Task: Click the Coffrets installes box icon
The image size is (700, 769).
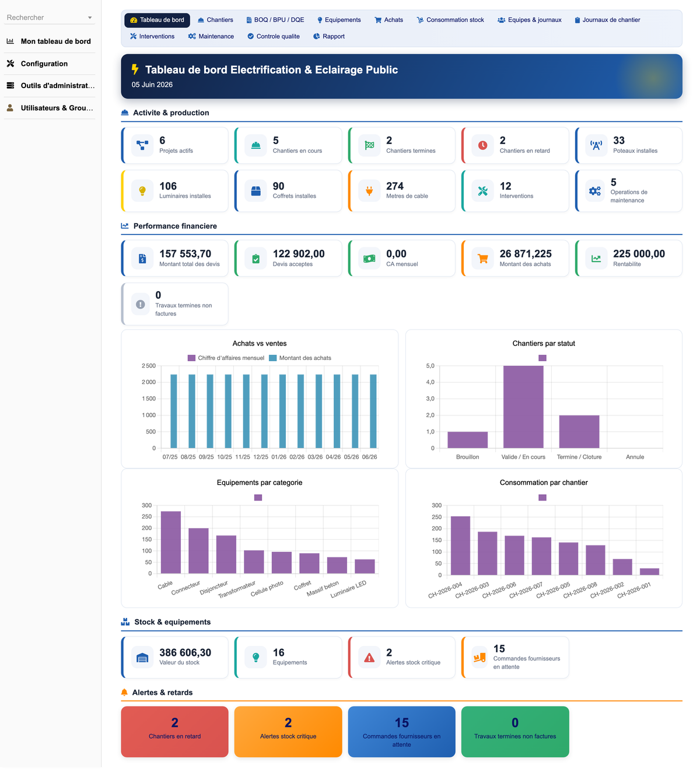Action: [256, 191]
